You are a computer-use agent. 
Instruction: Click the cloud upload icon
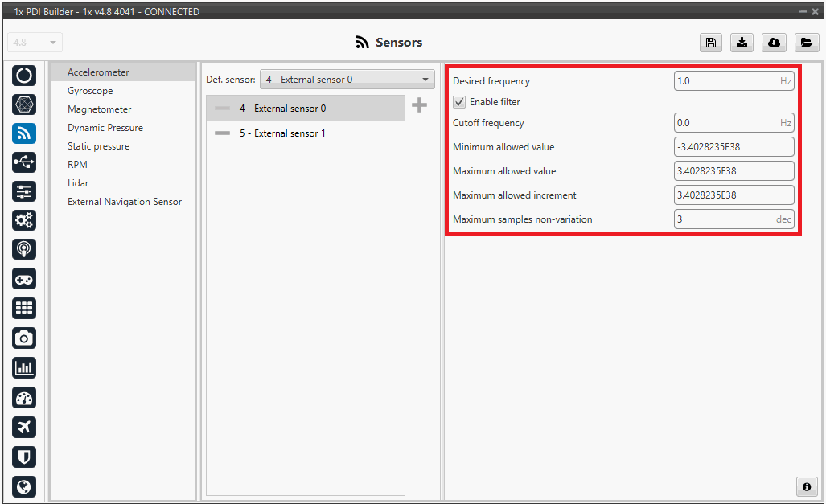[774, 43]
